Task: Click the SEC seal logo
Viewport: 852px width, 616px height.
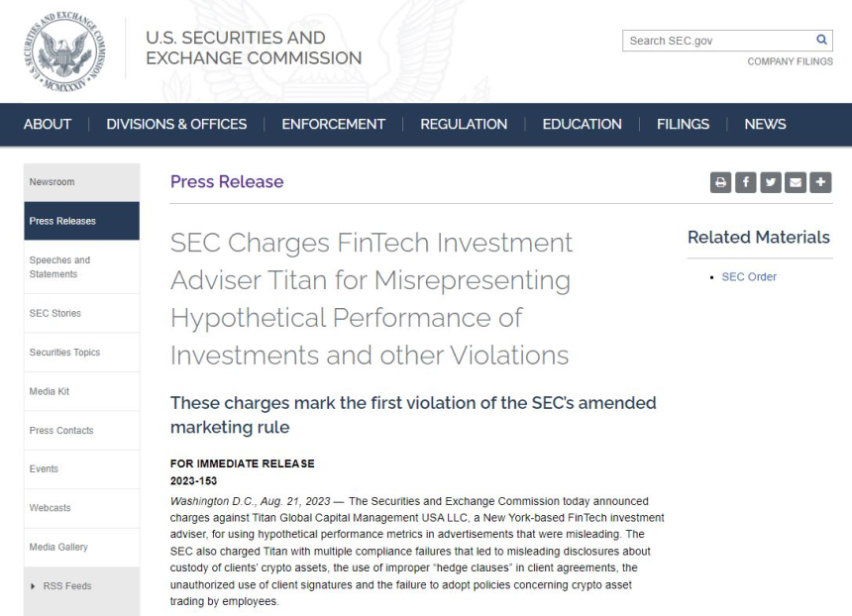Action: [x=62, y=48]
